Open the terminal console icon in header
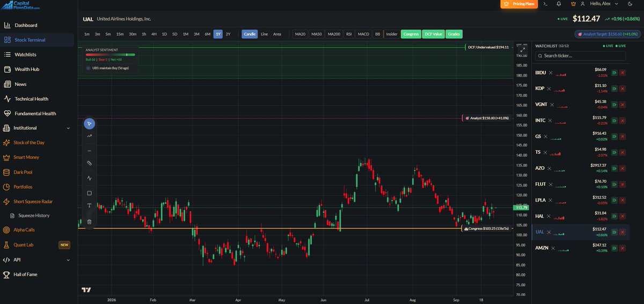 pos(546,4)
